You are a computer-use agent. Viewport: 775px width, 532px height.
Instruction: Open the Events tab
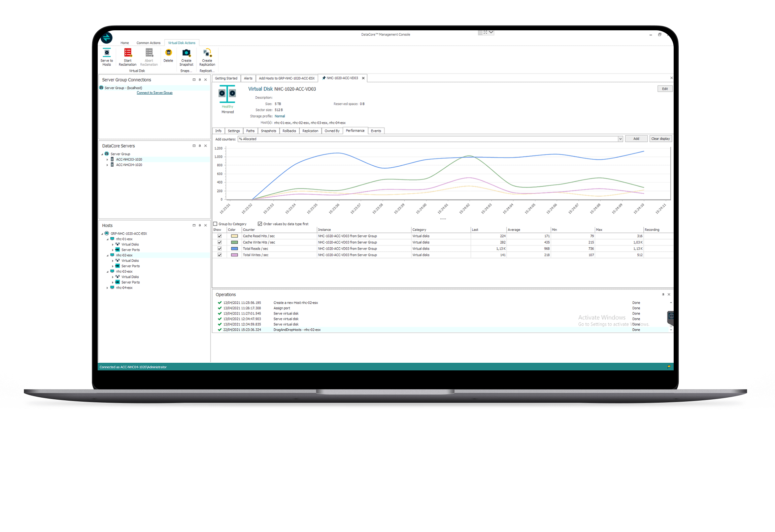pyautogui.click(x=376, y=131)
